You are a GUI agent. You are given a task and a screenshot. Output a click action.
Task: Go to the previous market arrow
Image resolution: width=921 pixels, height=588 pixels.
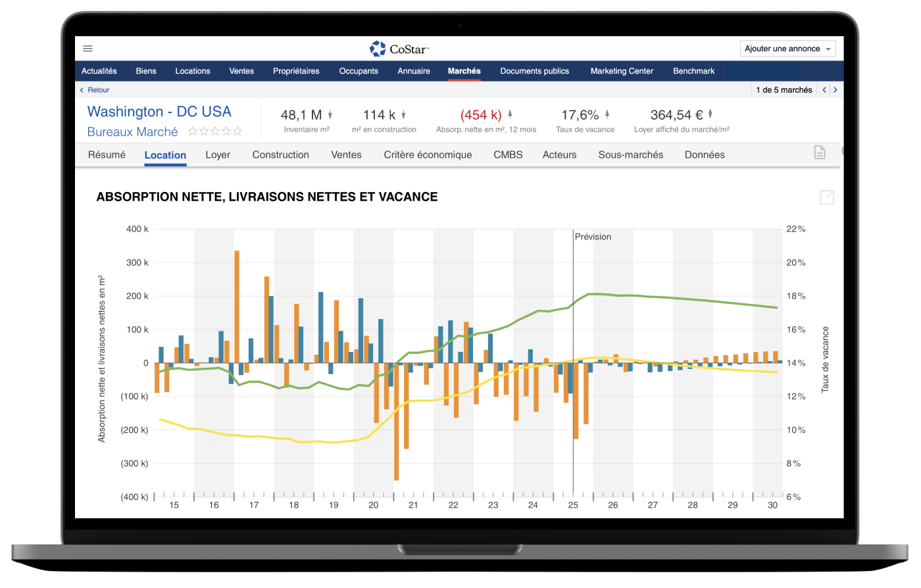pyautogui.click(x=824, y=90)
